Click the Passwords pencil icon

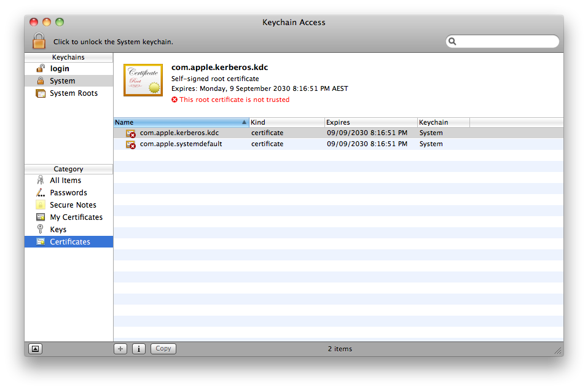point(41,192)
